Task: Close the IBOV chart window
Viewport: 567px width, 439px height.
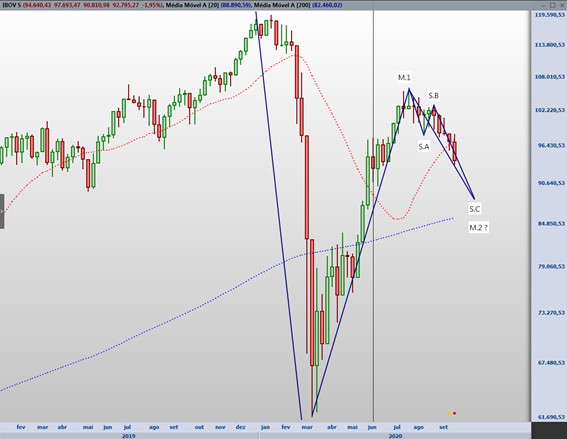Action: coord(562,5)
